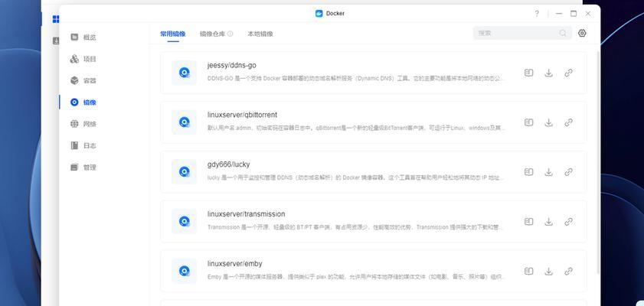Click the Transmission description text

(355, 227)
